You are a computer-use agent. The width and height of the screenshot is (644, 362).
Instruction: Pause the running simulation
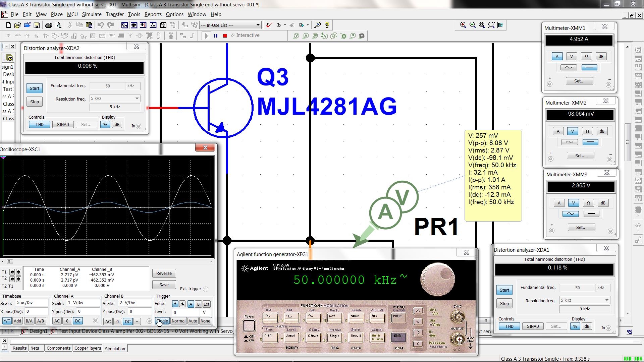point(216,36)
